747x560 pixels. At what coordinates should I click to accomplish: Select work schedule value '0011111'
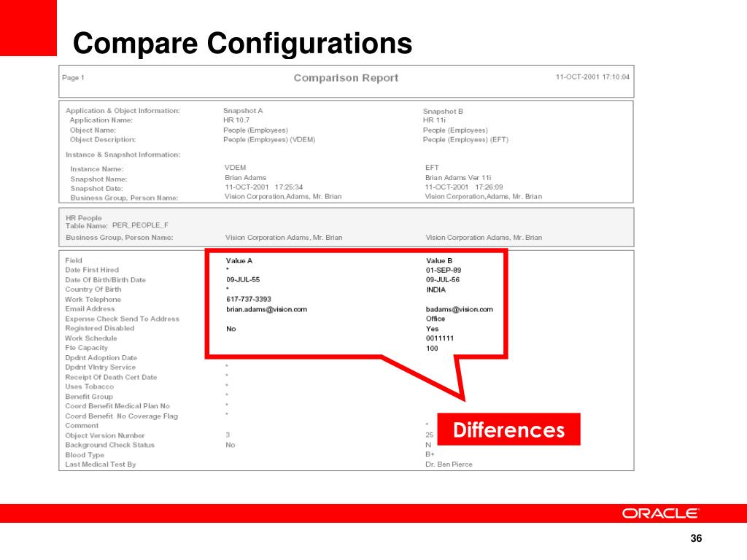pos(440,338)
